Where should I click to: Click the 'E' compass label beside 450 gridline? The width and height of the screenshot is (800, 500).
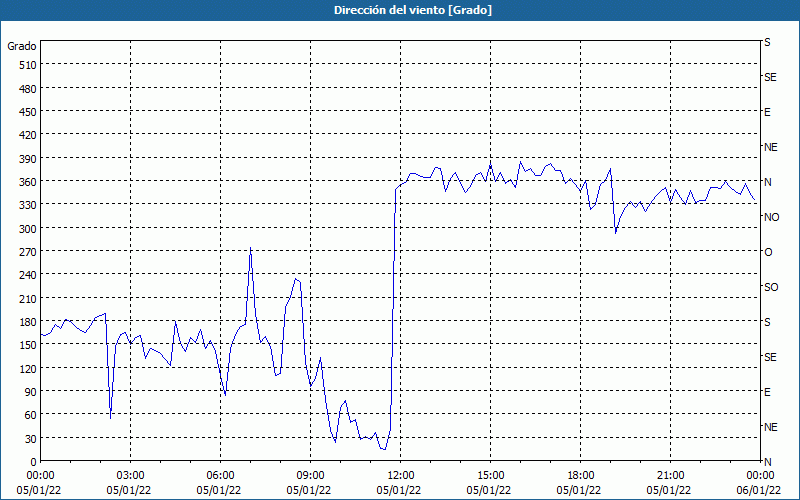(767, 112)
